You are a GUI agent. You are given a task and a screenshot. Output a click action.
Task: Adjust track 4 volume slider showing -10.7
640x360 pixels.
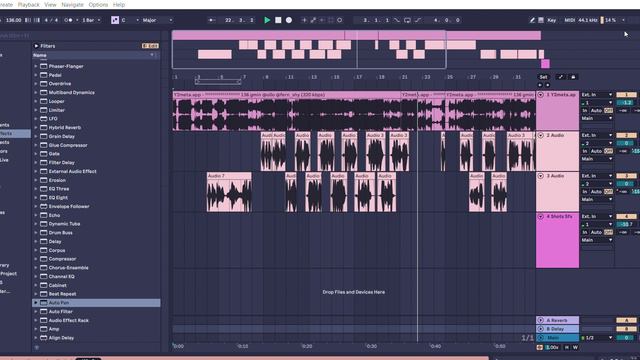point(626,224)
